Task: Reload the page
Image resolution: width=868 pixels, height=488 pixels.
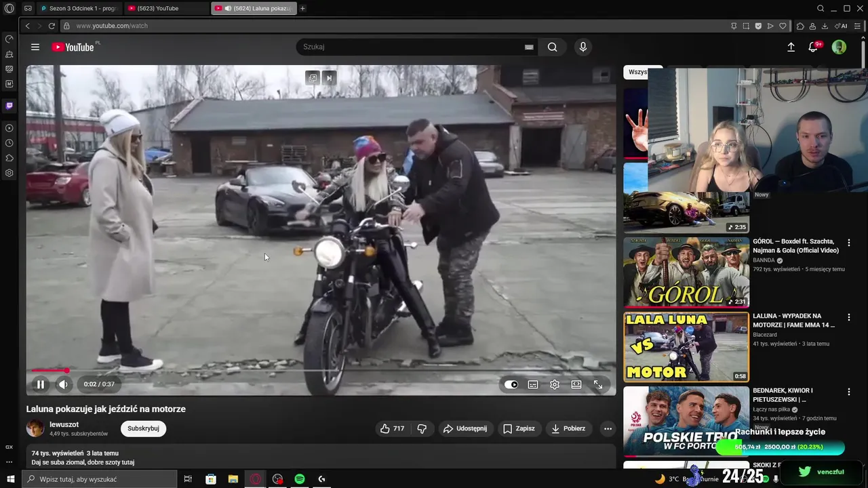Action: (x=52, y=26)
